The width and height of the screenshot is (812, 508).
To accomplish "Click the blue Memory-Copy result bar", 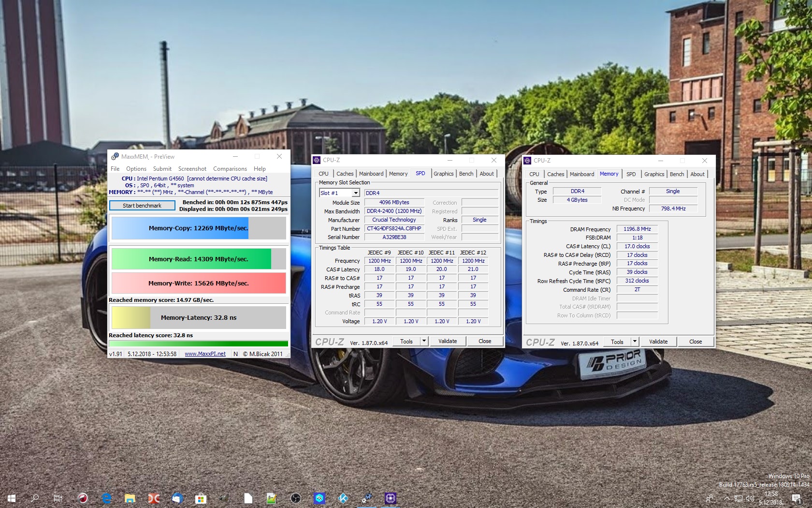I will tap(199, 228).
